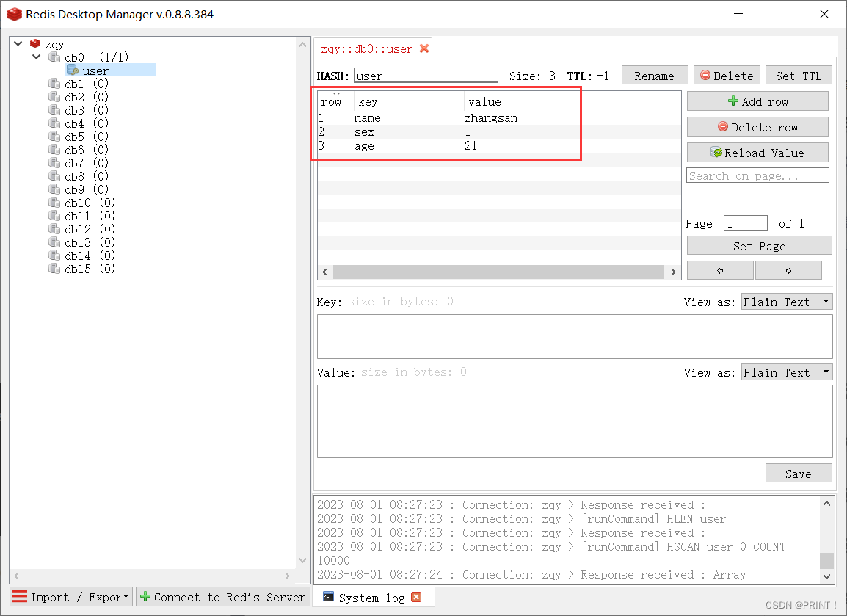This screenshot has height=616, width=847.
Task: Click the Save button below the Value area
Action: tap(799, 473)
